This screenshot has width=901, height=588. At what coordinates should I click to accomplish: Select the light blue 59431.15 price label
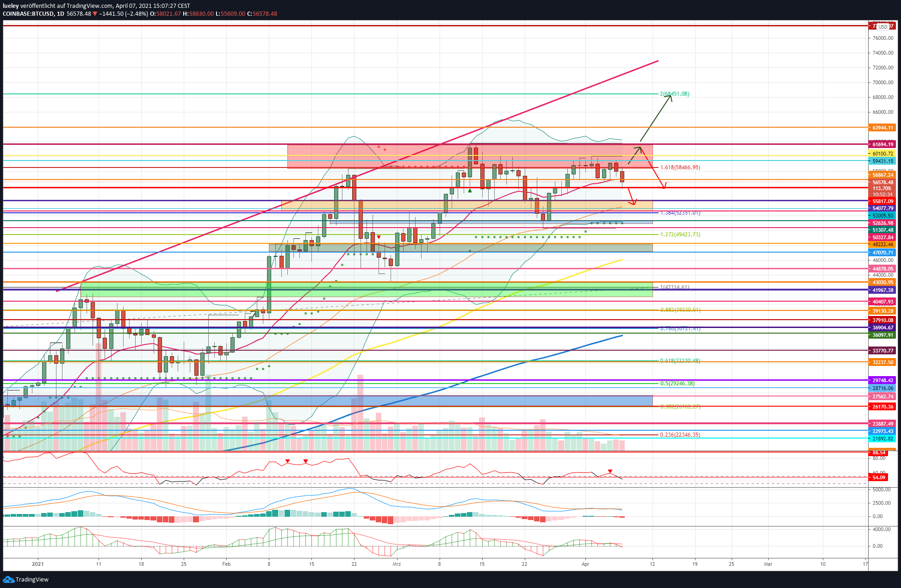[882, 161]
